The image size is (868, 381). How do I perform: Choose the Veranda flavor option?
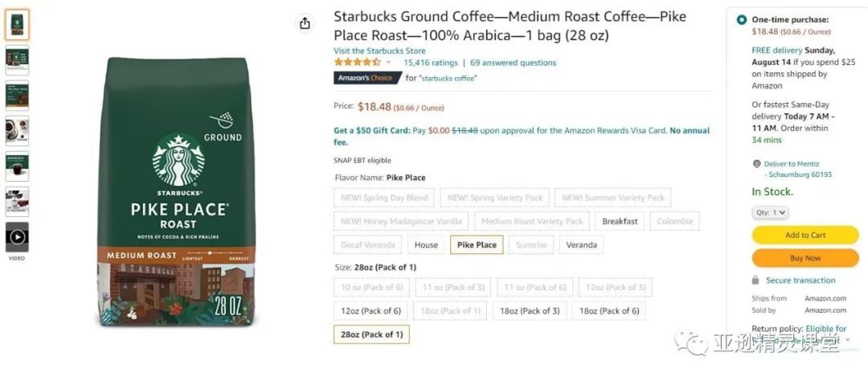tap(581, 245)
